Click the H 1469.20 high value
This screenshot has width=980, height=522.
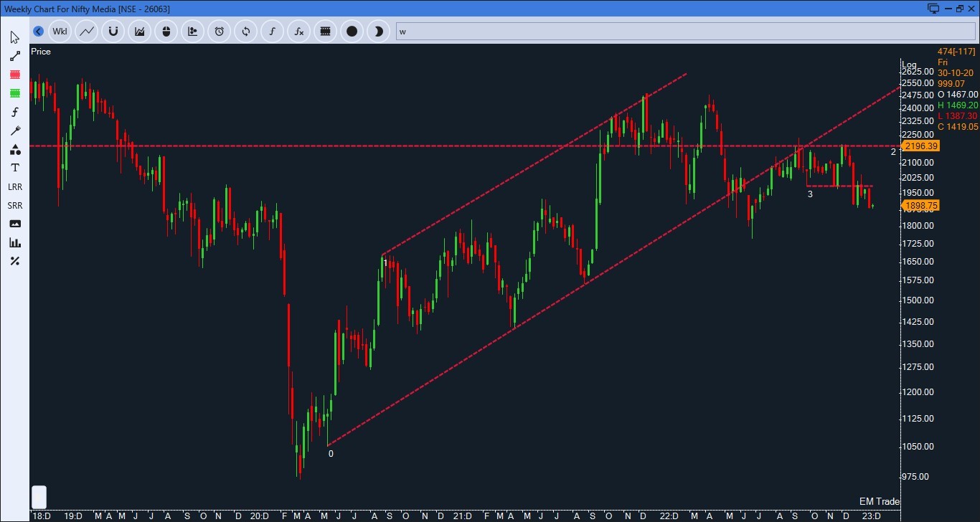click(x=958, y=105)
